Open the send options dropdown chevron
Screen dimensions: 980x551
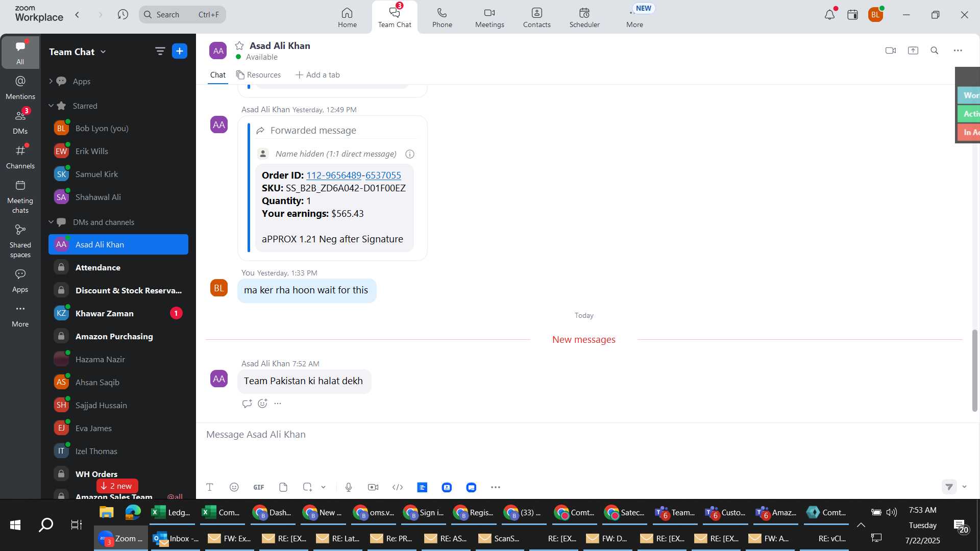(964, 487)
